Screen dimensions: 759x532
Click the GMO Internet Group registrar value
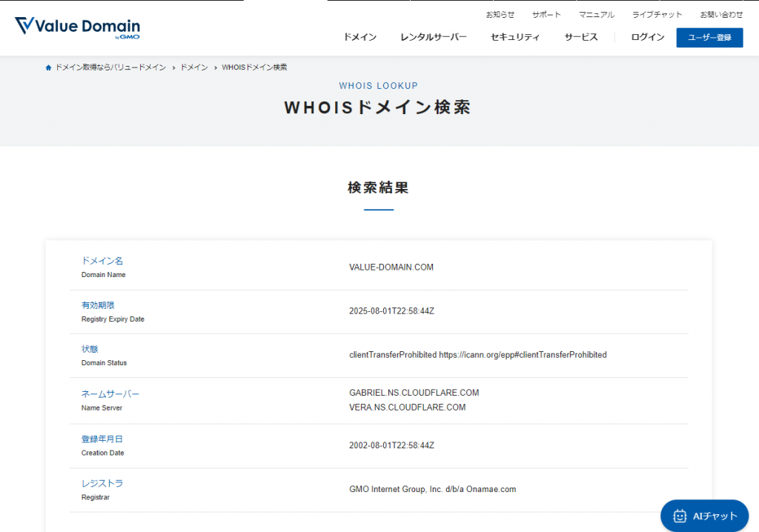[x=432, y=490]
